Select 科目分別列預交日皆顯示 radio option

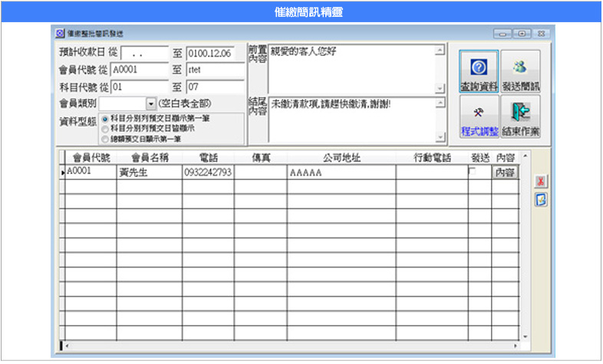click(105, 130)
